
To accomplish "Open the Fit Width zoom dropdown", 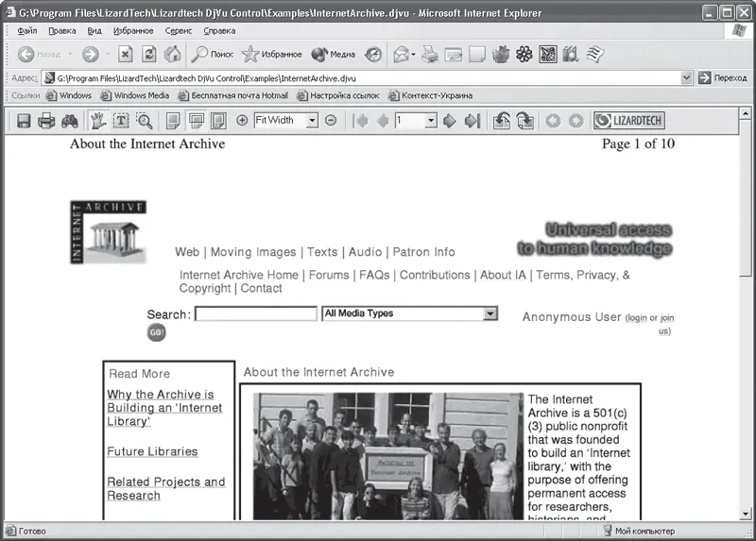I will (313, 121).
